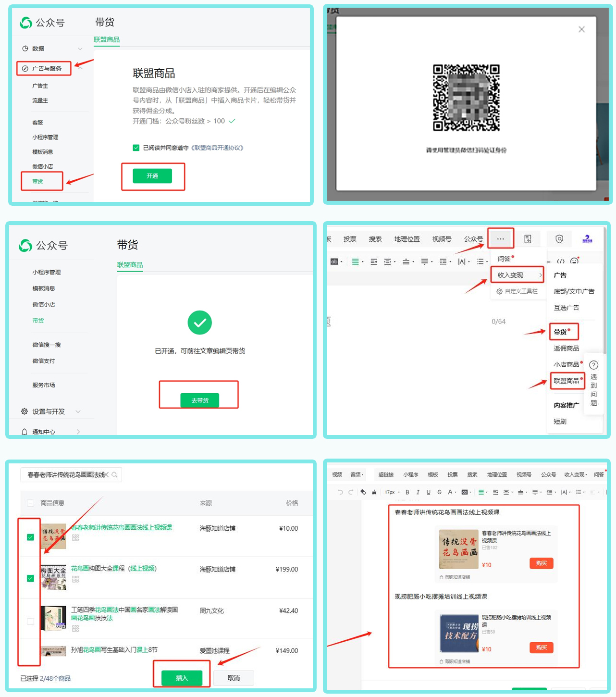616x697 pixels.
Task: Open the 音频 dropdown in the editor toolbar
Action: (x=357, y=474)
